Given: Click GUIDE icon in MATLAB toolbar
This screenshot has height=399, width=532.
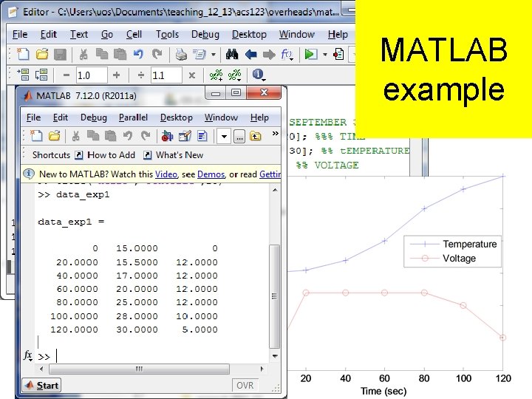Looking at the screenshot, I should [x=185, y=136].
